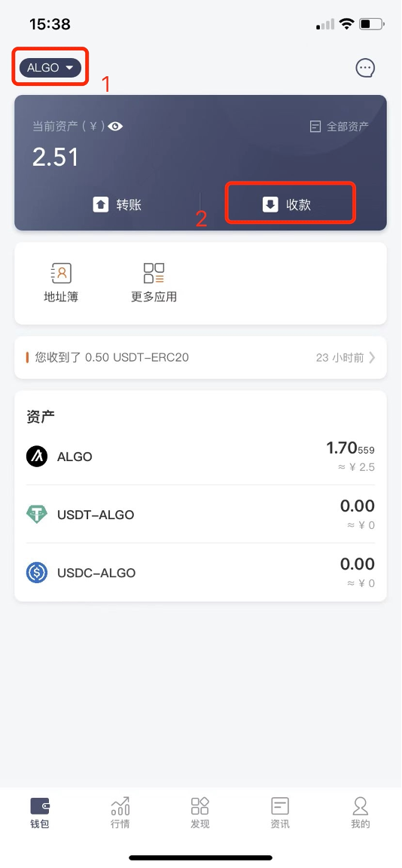Toggle the eye icon to hide assets
The width and height of the screenshot is (402, 868).
[116, 127]
